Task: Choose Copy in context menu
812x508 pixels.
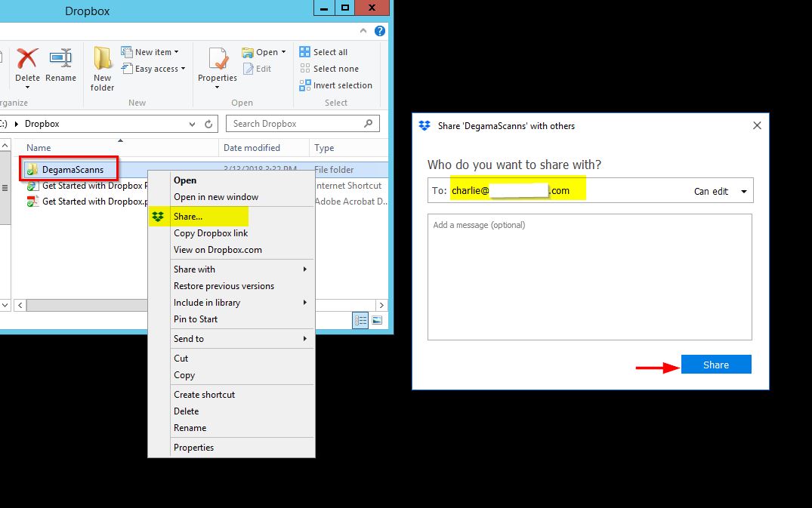Action: [x=231, y=374]
